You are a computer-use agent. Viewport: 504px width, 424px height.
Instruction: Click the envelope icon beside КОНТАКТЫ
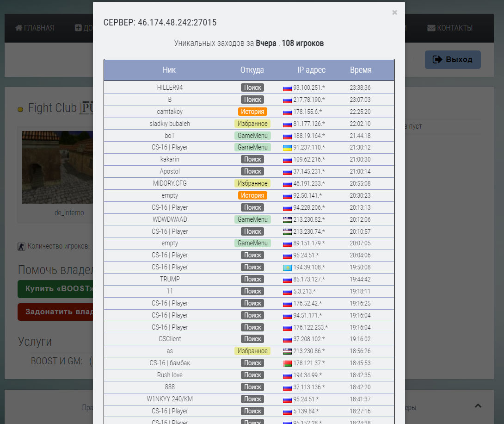tap(431, 28)
